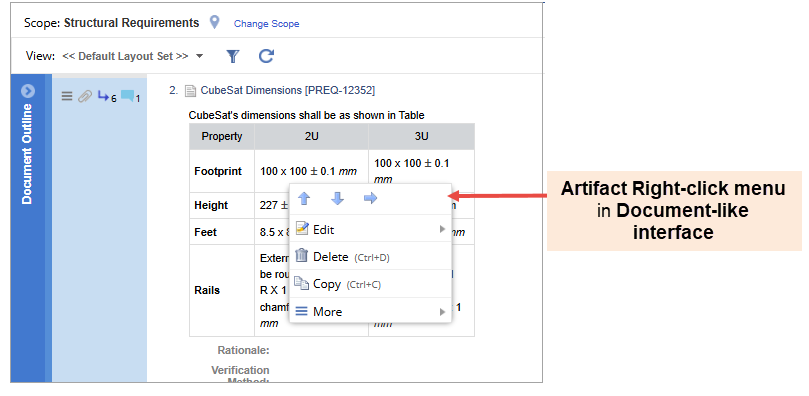The image size is (809, 396).
Task: Click the CubeSat Dimensions document icon
Action: point(190,91)
